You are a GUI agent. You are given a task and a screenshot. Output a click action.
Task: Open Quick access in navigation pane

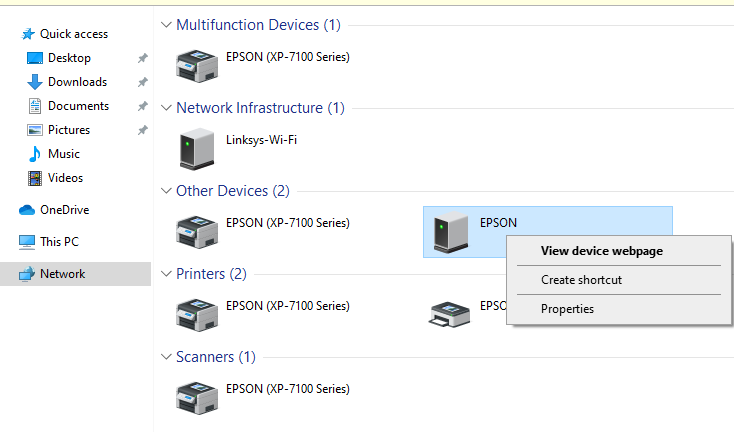74,34
